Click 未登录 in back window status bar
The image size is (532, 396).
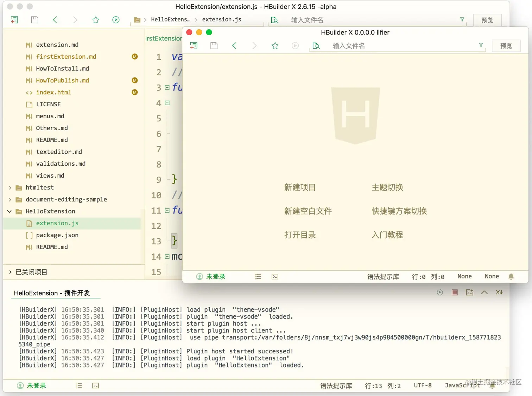pyautogui.click(x=32, y=385)
